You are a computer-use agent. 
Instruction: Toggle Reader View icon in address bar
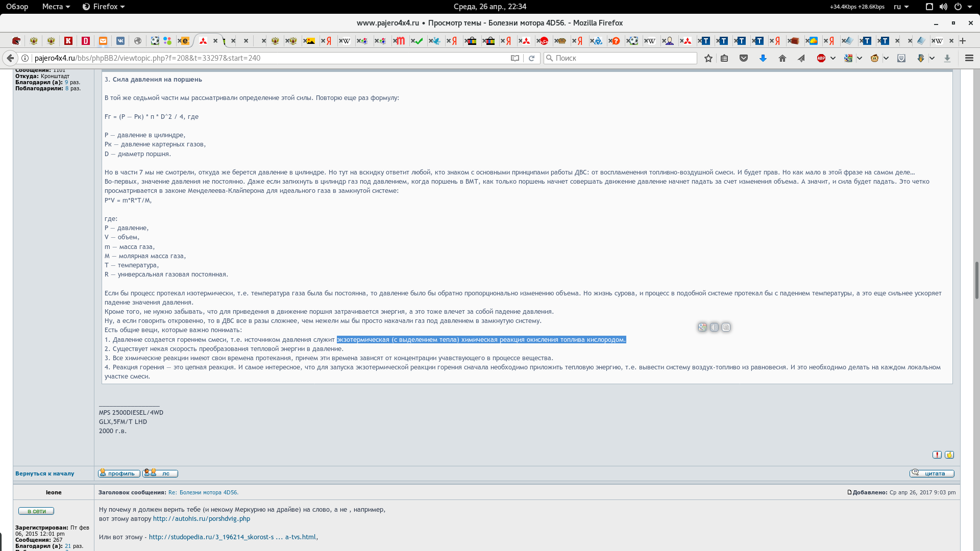click(x=515, y=58)
